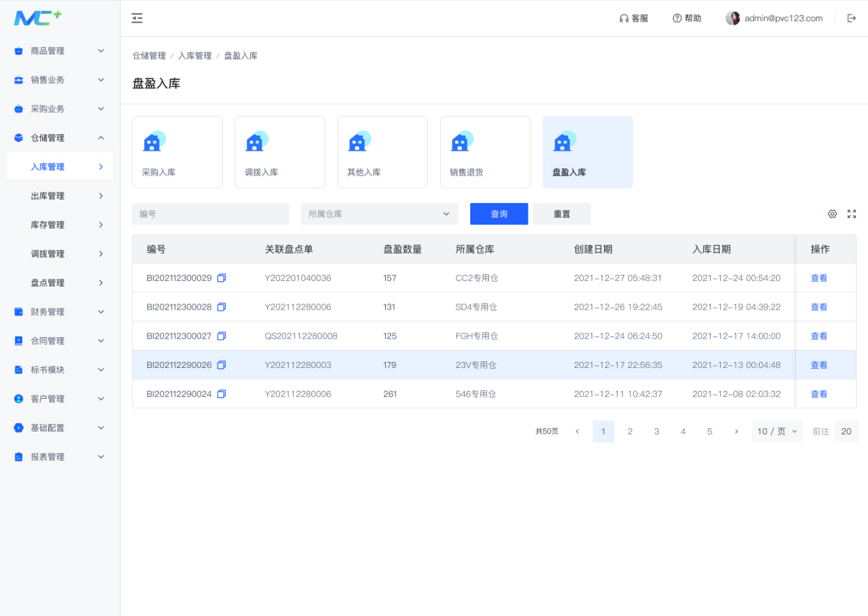This screenshot has height=616, width=868.
Task: Click the house icon on 采购入库 card
Action: [x=154, y=141]
